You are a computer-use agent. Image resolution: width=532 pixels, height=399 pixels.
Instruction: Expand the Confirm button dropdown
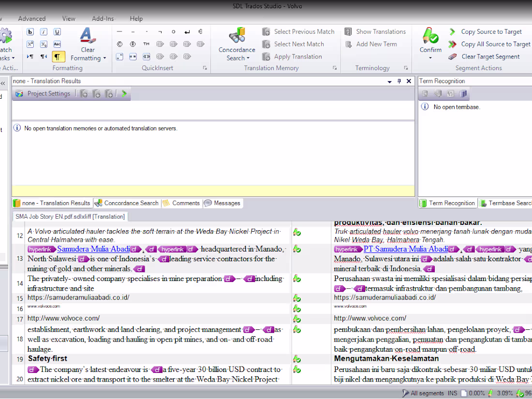[x=430, y=57]
